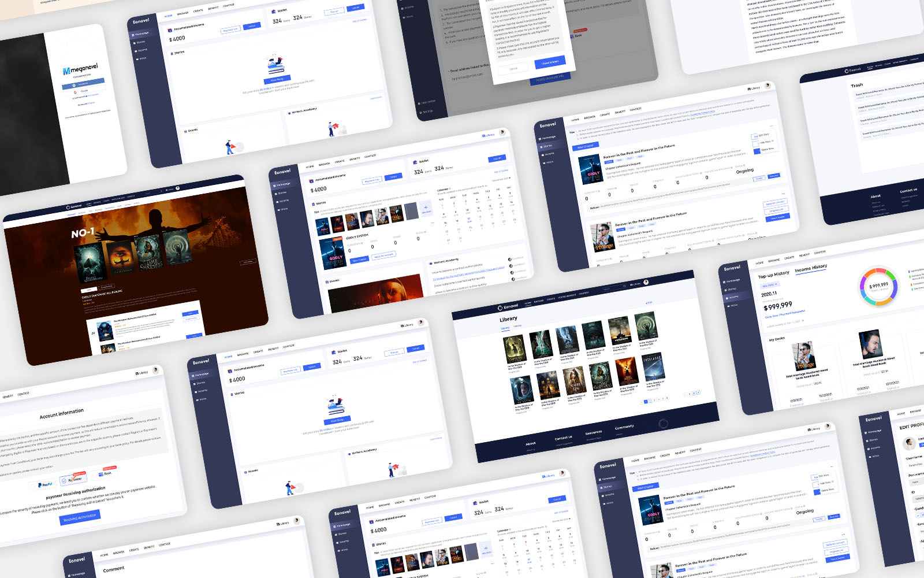924x578 pixels.
Task: Click the first legend color dot beside the donut chart
Action: pyautogui.click(x=909, y=271)
